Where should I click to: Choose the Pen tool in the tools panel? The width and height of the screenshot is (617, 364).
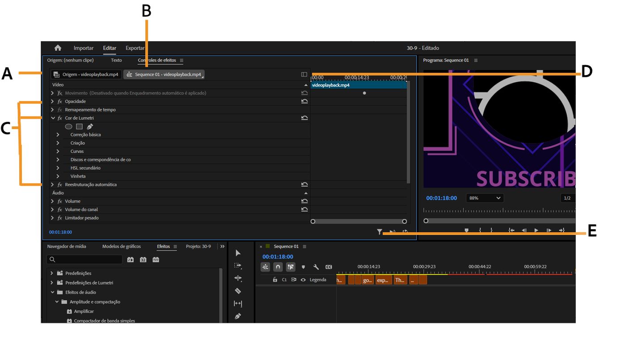(x=238, y=316)
